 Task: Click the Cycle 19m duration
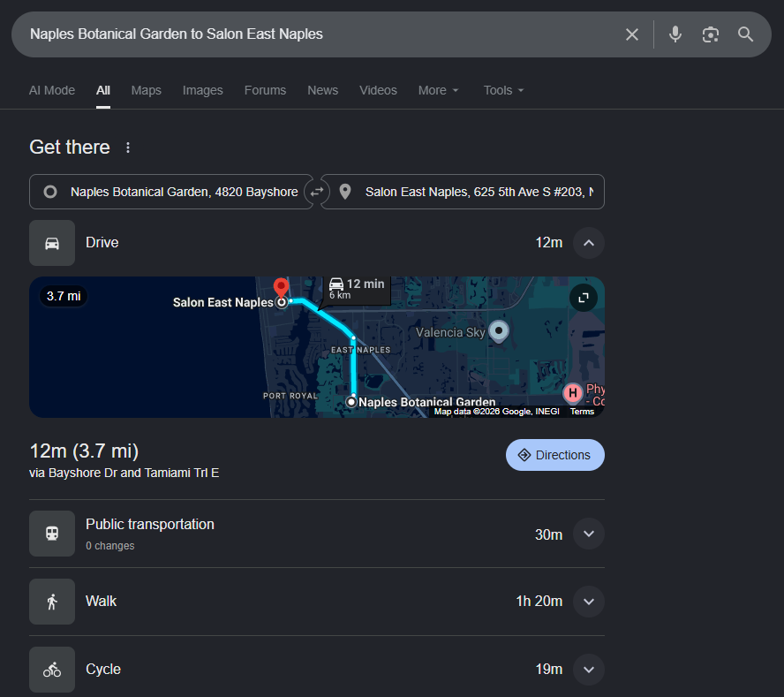click(x=548, y=670)
